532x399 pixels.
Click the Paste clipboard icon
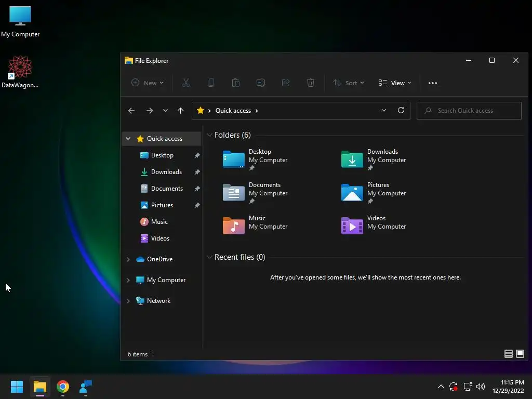[236, 83]
